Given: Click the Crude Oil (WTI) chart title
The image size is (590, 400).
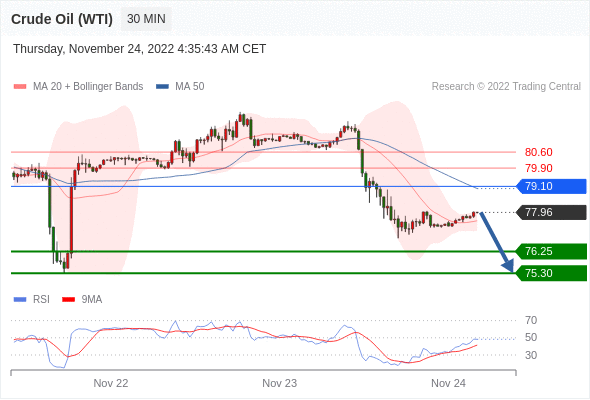Looking at the screenshot, I should (62, 19).
